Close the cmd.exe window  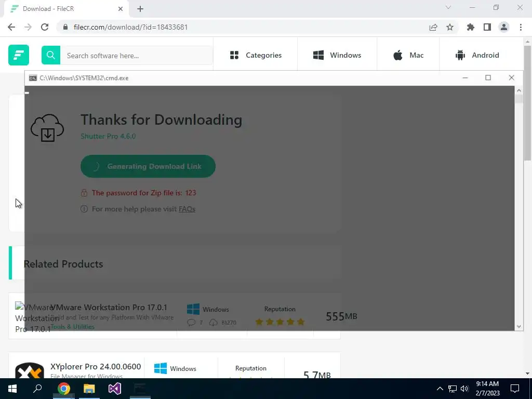point(511,78)
